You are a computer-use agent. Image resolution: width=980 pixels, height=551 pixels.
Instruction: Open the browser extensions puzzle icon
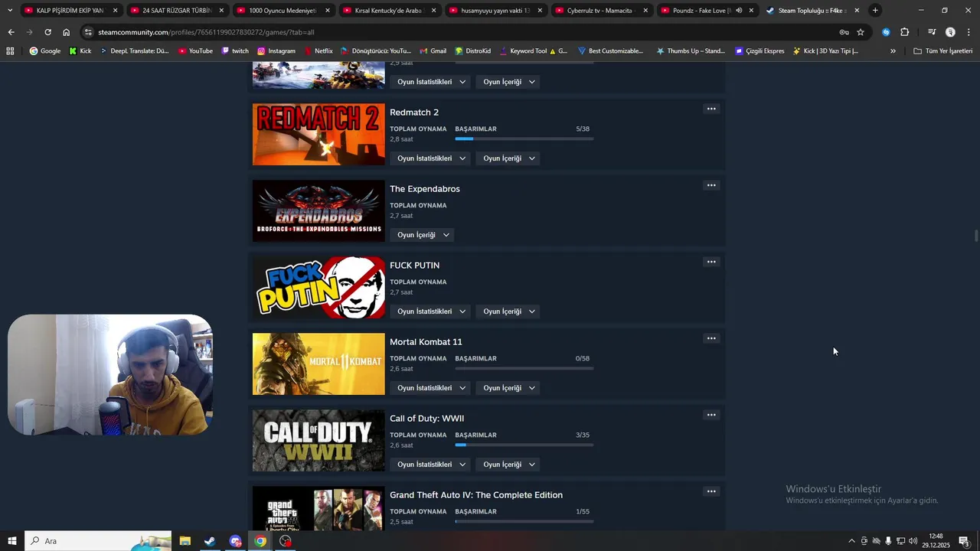[904, 32]
